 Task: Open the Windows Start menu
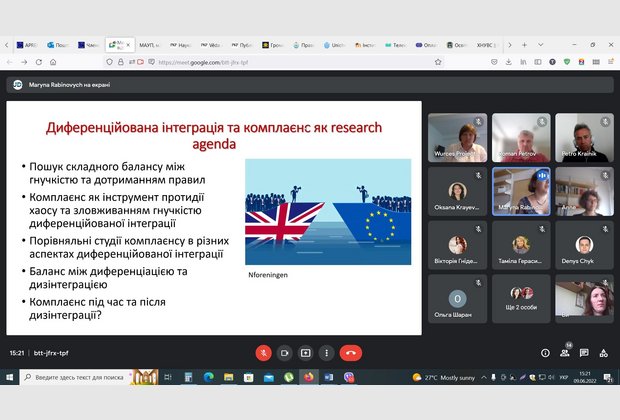pos(9,377)
